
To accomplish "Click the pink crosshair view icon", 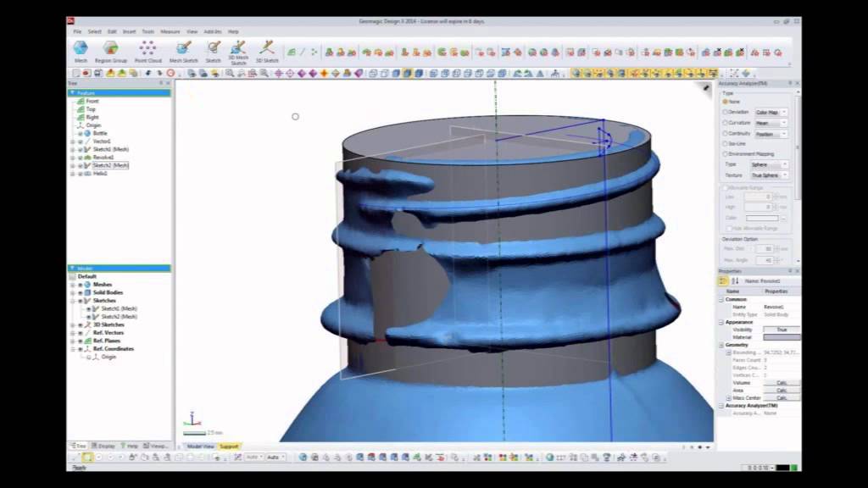I will tap(278, 73).
